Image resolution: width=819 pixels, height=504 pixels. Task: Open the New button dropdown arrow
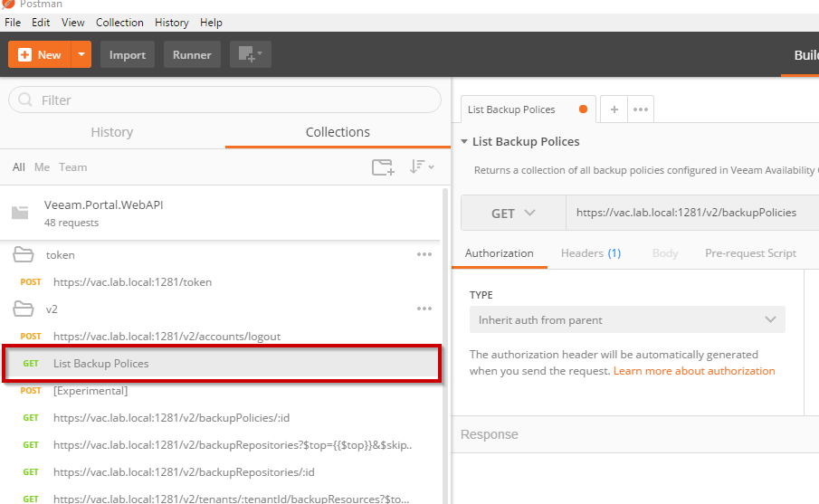(x=81, y=54)
